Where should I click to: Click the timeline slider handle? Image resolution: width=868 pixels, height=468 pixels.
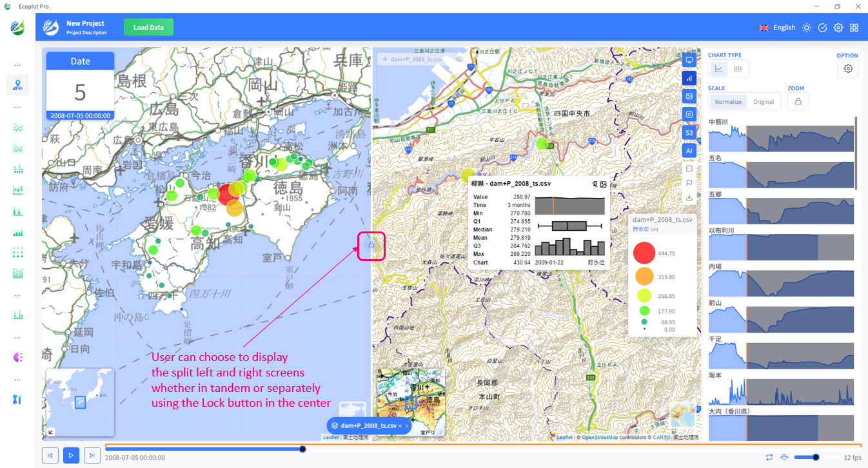click(x=302, y=449)
